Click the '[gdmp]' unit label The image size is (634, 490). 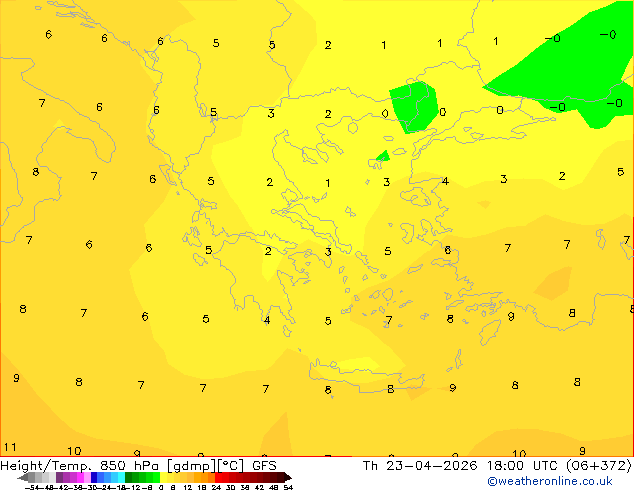(192, 466)
